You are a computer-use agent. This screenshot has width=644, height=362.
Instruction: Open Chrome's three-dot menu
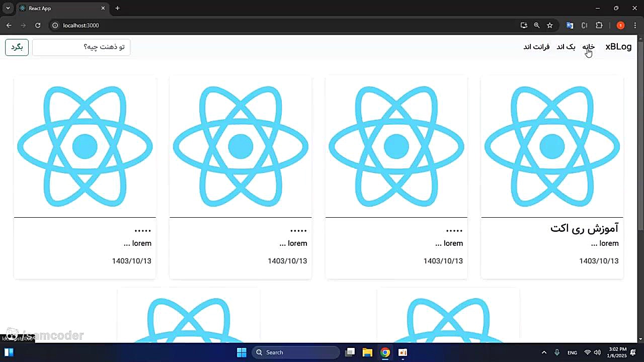tap(635, 25)
